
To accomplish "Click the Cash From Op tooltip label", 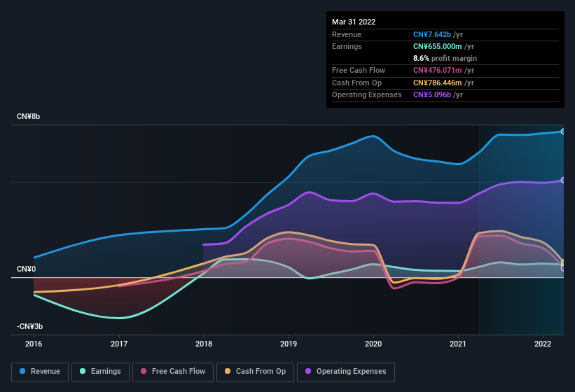I will coord(356,83).
